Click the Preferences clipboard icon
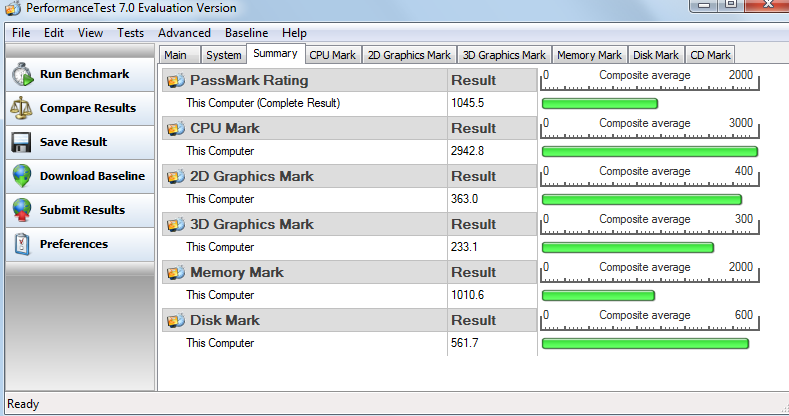 (22, 244)
